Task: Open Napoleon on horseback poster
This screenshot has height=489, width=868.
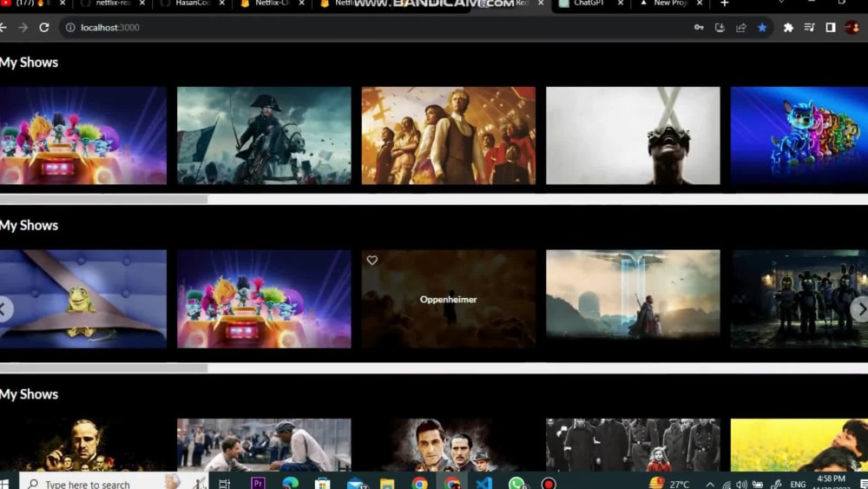Action: coord(264,135)
